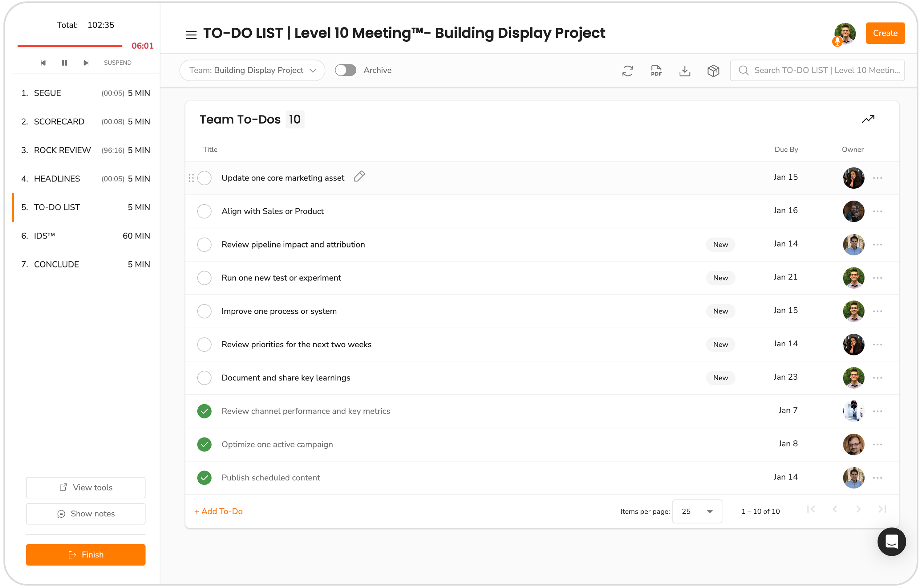Uncheck 'Optimize one active campaign' to-do
Screen dimensions: 924x587
point(204,444)
